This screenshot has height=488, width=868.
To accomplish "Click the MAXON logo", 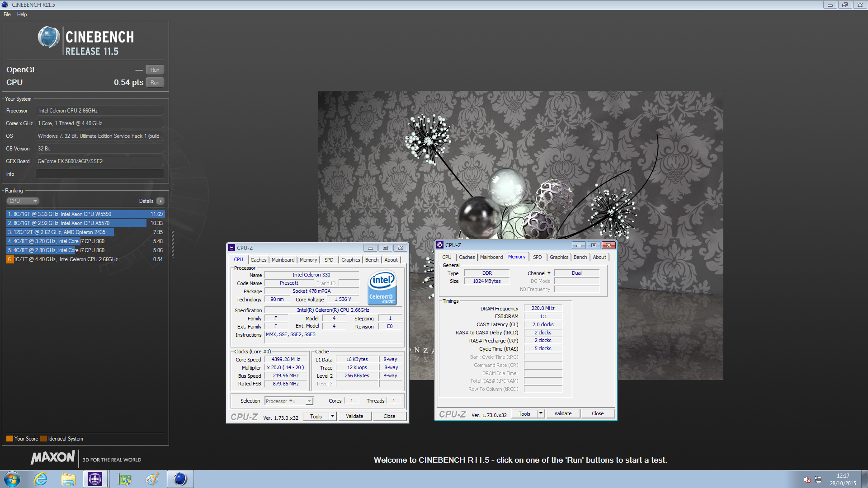I will [53, 457].
